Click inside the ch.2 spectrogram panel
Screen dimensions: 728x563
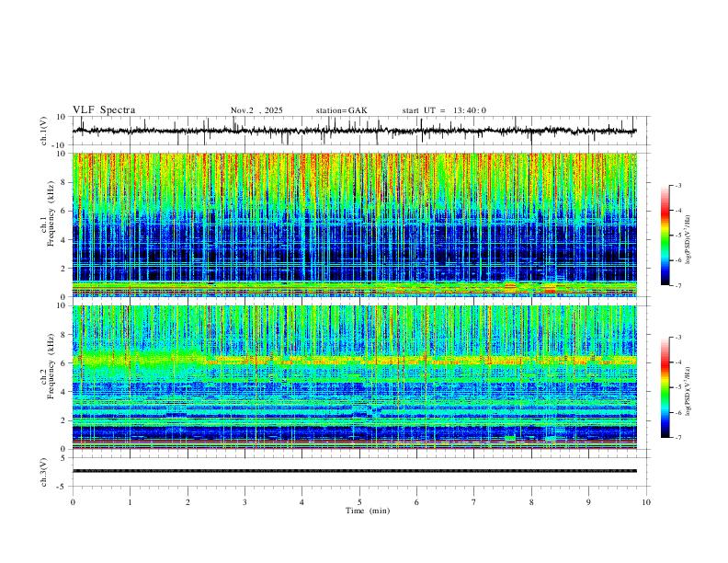(x=355, y=377)
